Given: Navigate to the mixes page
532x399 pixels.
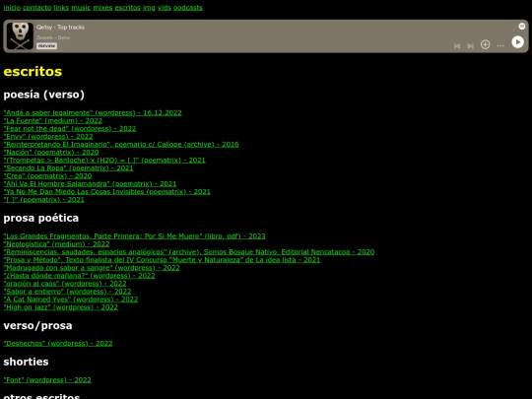Looking at the screenshot, I should pos(102,8).
